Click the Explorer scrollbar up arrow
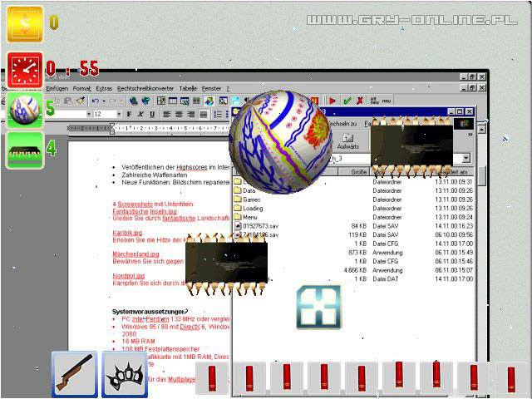This screenshot has height=399, width=532. tap(481, 129)
